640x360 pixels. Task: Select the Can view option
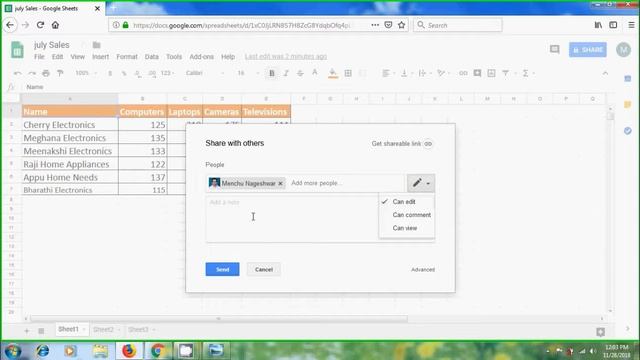coord(407,228)
